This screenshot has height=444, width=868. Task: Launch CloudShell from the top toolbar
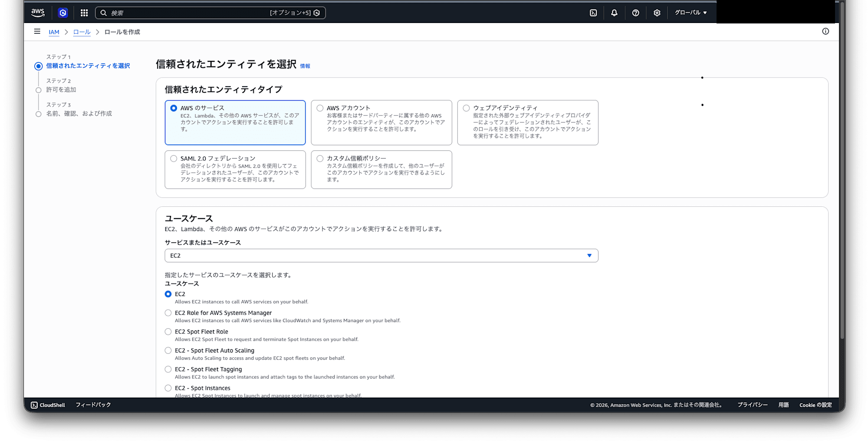click(x=593, y=13)
